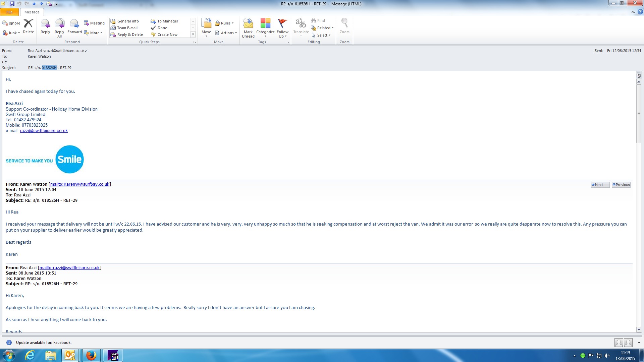Click the Reply icon
Screen dimensions: 644x362
tap(45, 26)
